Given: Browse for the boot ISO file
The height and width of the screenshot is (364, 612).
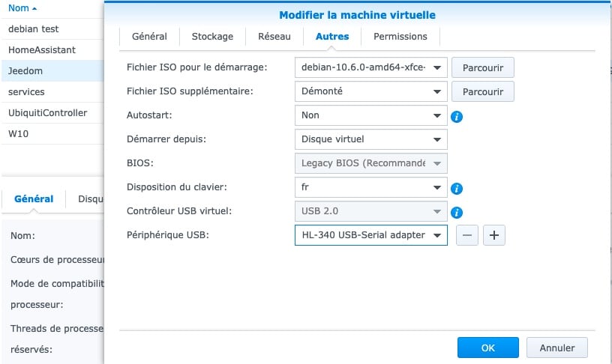Looking at the screenshot, I should click(x=483, y=68).
